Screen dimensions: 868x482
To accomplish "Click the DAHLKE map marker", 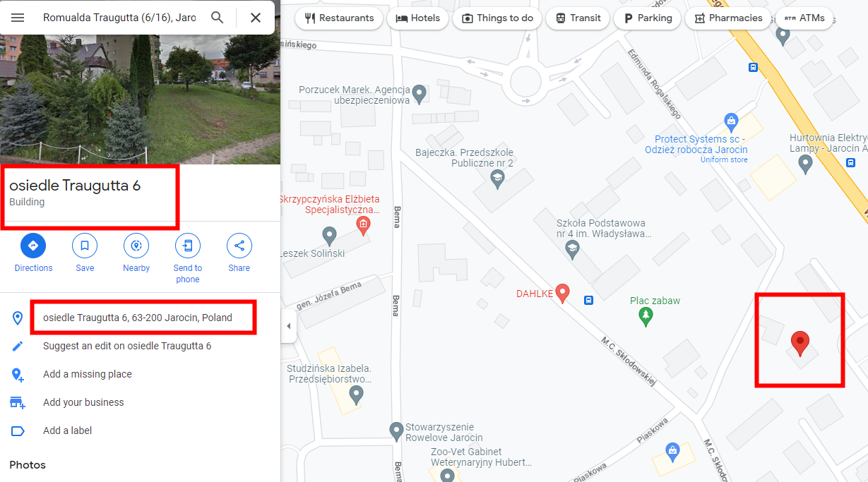I will pyautogui.click(x=562, y=293).
